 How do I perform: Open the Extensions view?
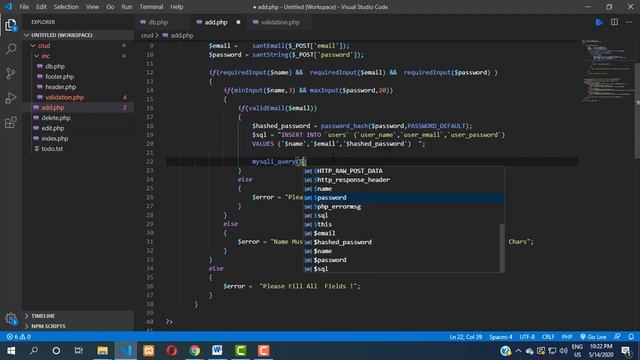[x=11, y=122]
